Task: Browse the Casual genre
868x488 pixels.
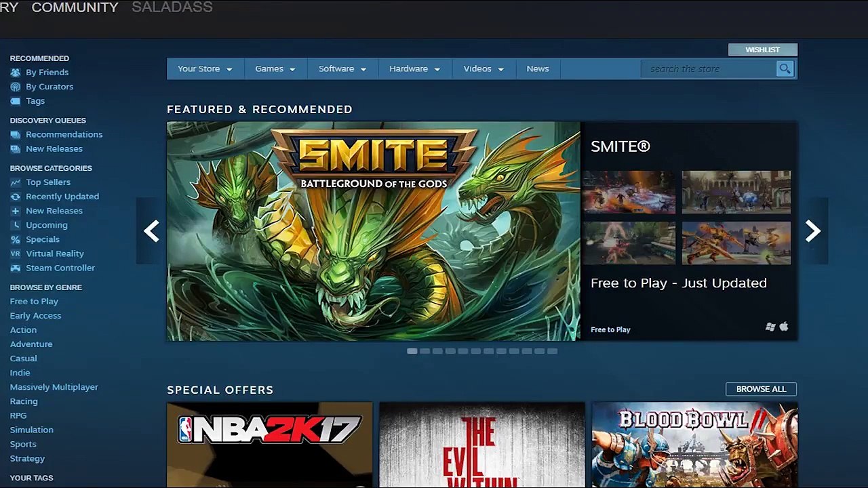Action: [23, 359]
